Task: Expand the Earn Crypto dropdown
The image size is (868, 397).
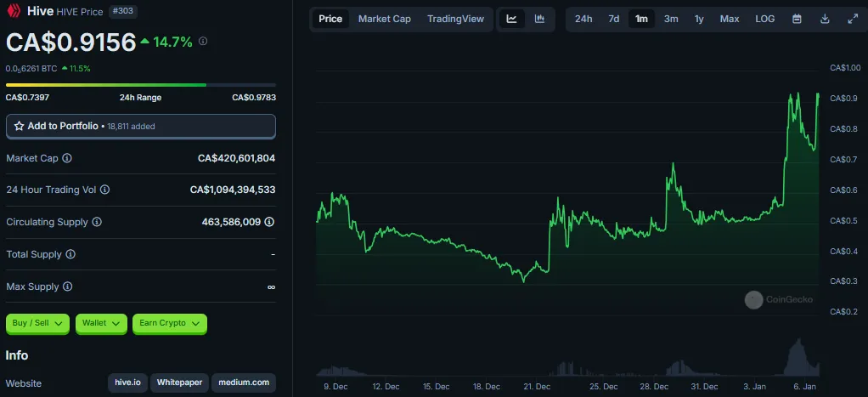Action: pos(169,323)
